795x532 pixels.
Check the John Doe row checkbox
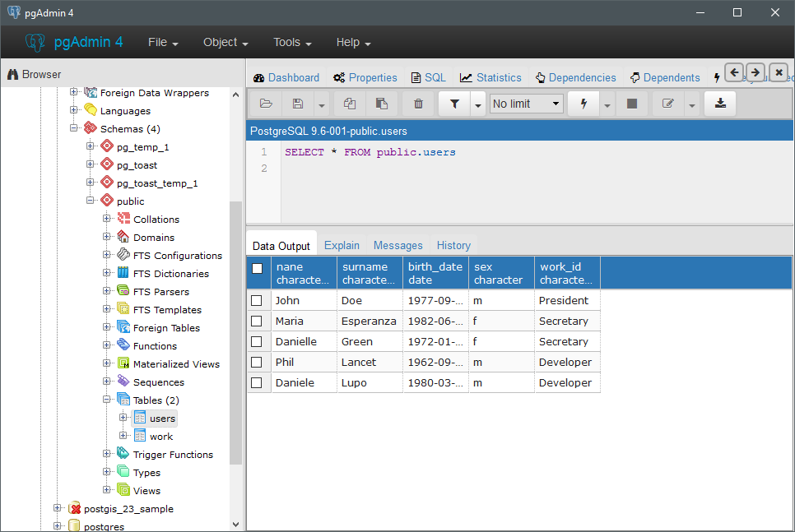[x=257, y=300]
